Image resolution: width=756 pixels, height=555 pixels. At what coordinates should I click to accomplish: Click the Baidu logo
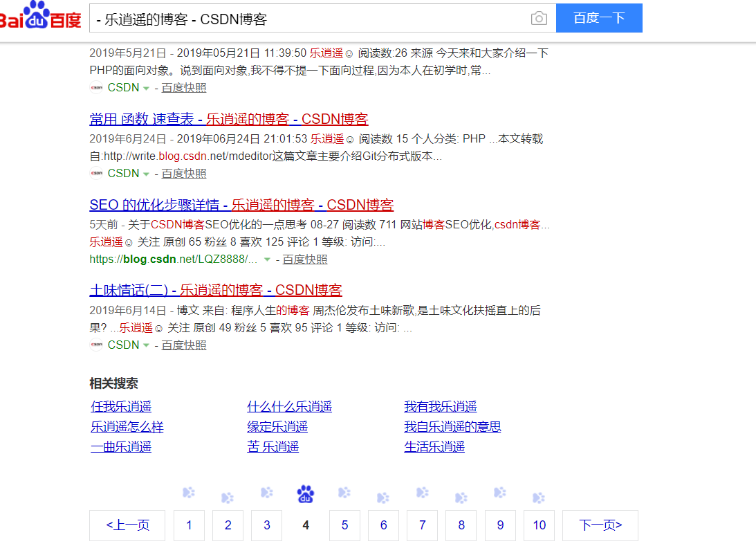40,15
